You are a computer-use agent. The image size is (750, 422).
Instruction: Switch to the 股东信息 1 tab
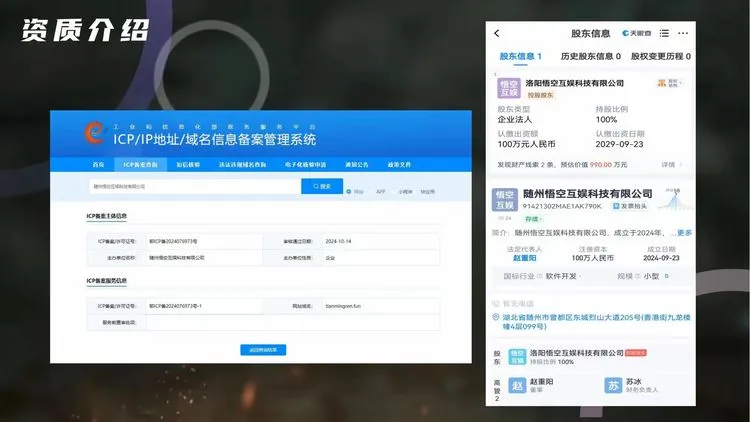(x=520, y=56)
